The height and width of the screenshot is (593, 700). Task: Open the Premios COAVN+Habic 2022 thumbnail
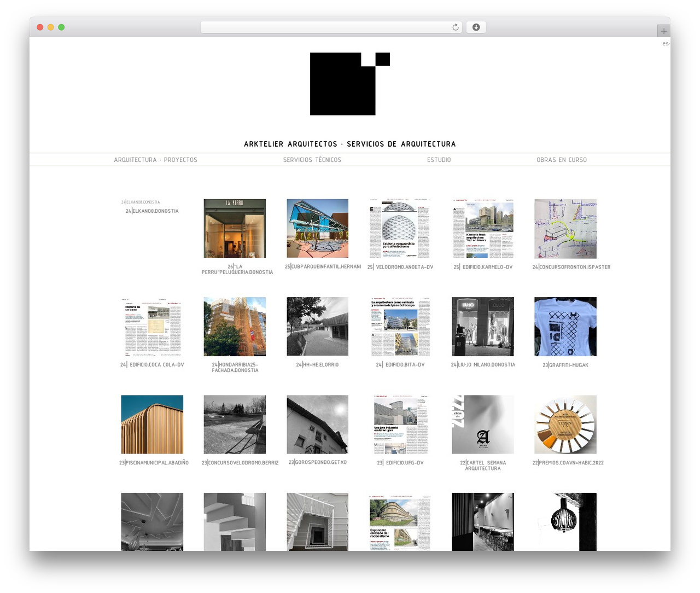point(565,425)
